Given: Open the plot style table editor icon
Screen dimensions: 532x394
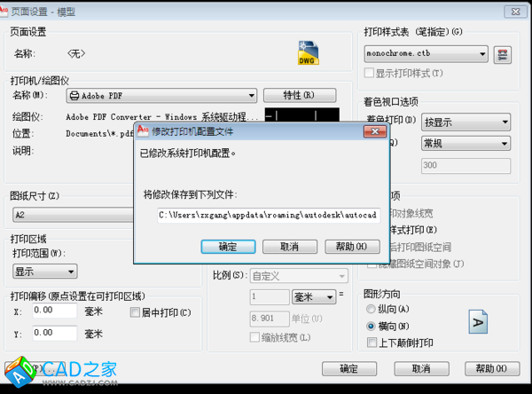Looking at the screenshot, I should pyautogui.click(x=504, y=55).
